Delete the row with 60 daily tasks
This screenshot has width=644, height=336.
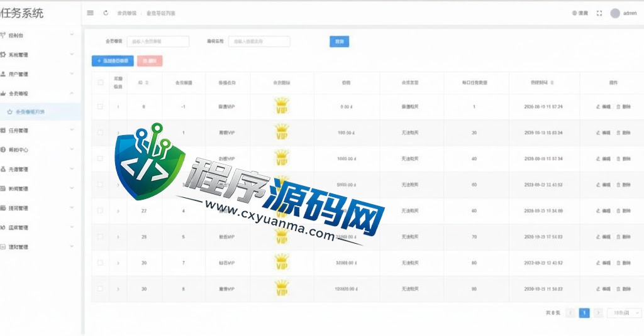pos(623,185)
